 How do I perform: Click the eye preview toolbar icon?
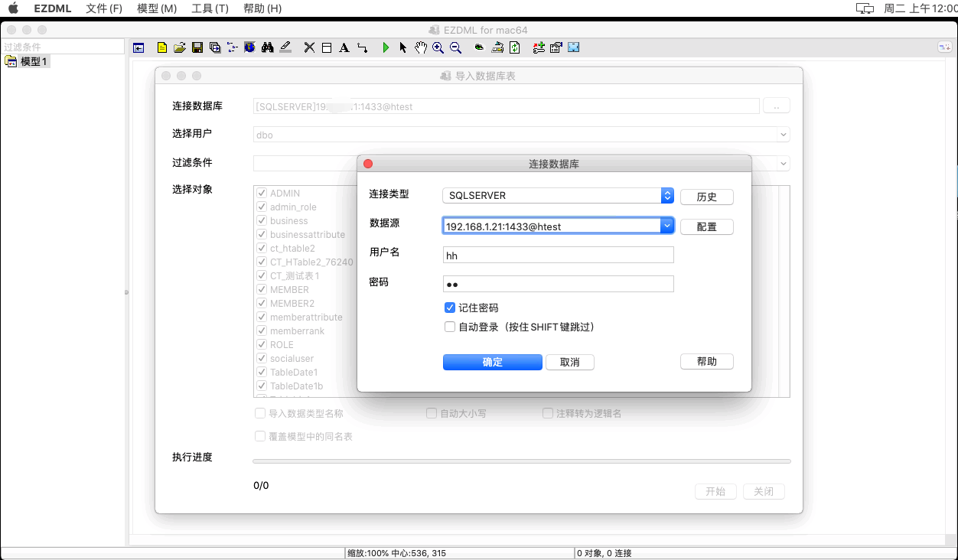point(479,47)
